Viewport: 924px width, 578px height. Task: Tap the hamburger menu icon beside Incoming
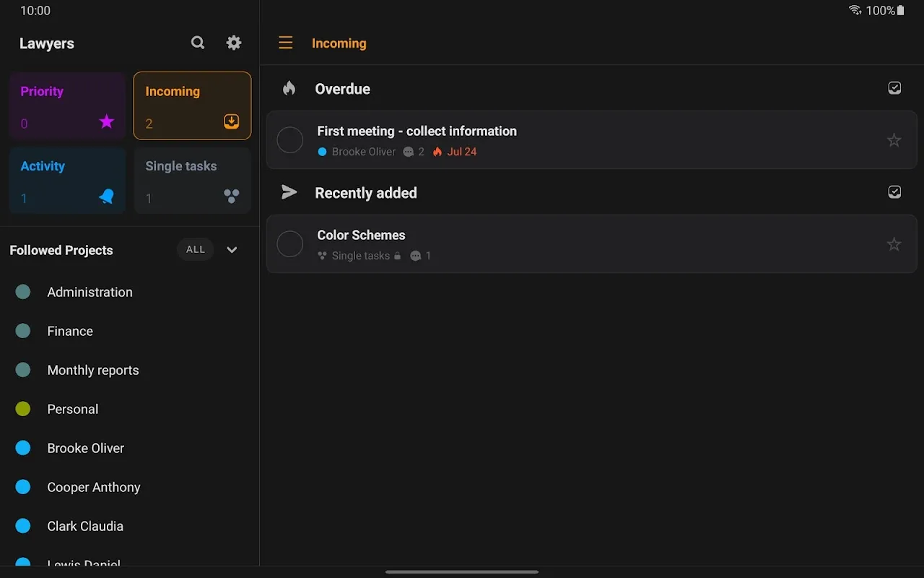pyautogui.click(x=286, y=43)
